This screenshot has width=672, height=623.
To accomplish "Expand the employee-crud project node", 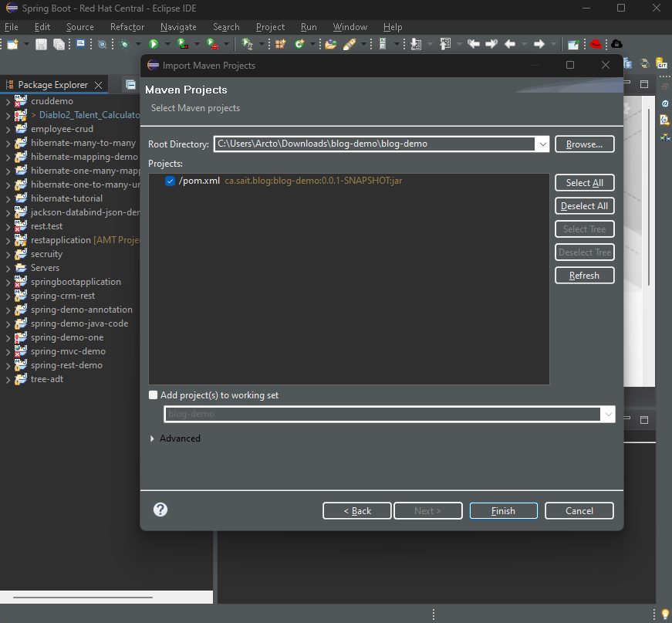I will (x=8, y=130).
